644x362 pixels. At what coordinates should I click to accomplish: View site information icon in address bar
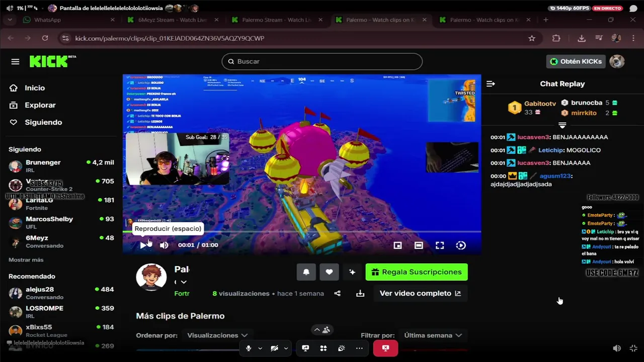click(x=65, y=38)
